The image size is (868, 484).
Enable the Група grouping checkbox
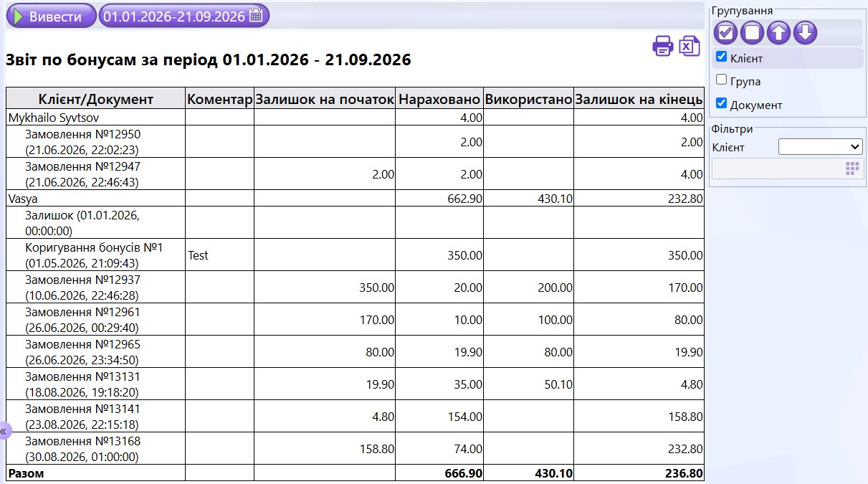pyautogui.click(x=722, y=80)
